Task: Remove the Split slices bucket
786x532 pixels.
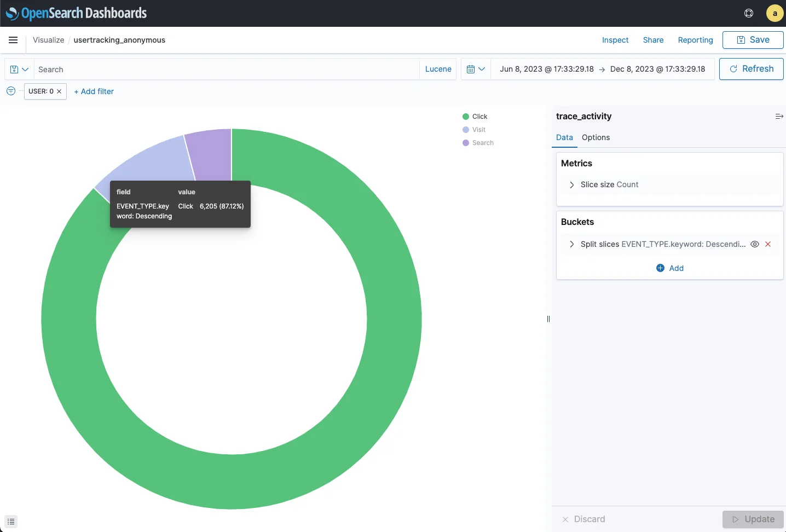Action: click(x=768, y=244)
